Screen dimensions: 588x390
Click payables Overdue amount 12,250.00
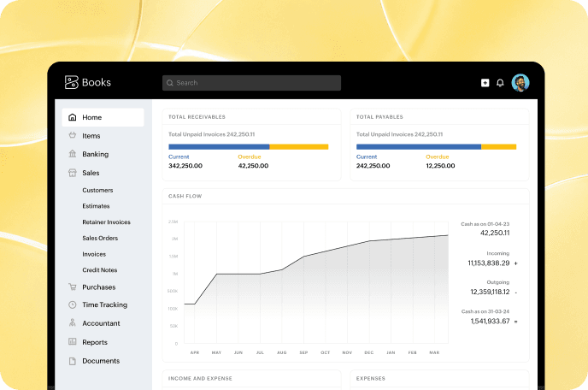[x=440, y=166]
